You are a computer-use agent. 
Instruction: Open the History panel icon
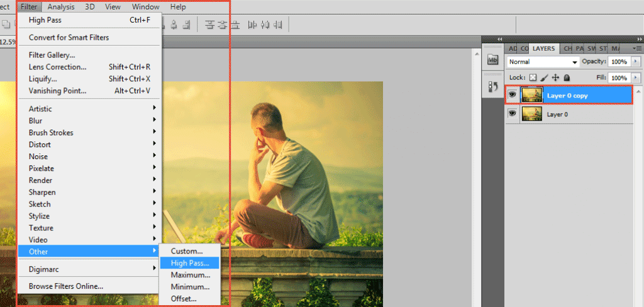coord(492,86)
